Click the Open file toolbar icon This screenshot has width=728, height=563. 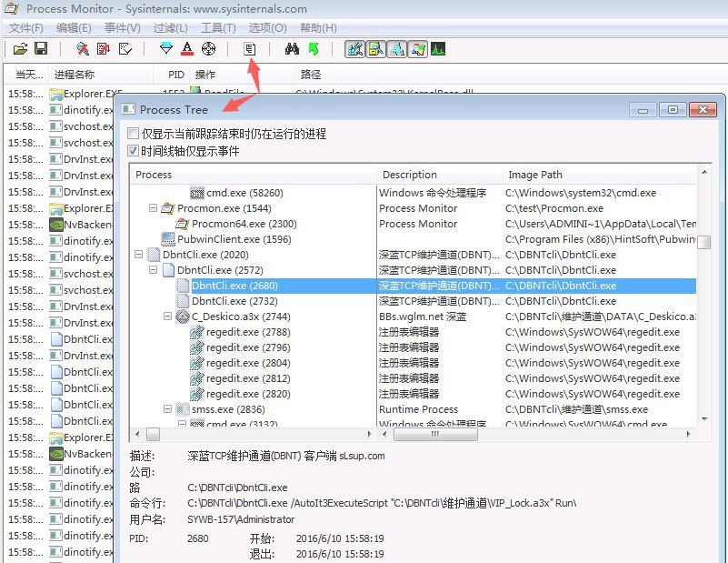click(x=20, y=48)
